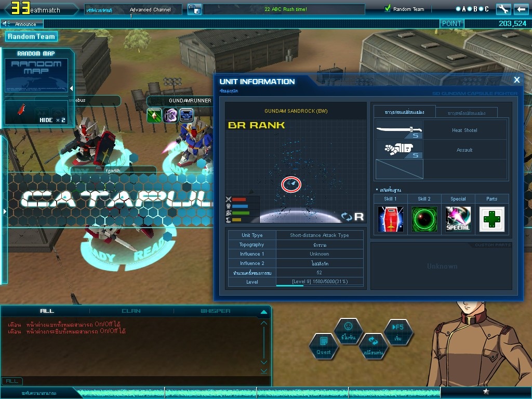This screenshot has width=532, height=399.
Task: Click the Influence 1 Unknown value
Action: coord(320,254)
